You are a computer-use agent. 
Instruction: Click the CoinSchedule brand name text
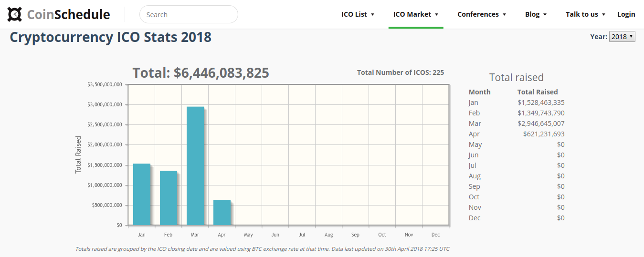click(68, 14)
